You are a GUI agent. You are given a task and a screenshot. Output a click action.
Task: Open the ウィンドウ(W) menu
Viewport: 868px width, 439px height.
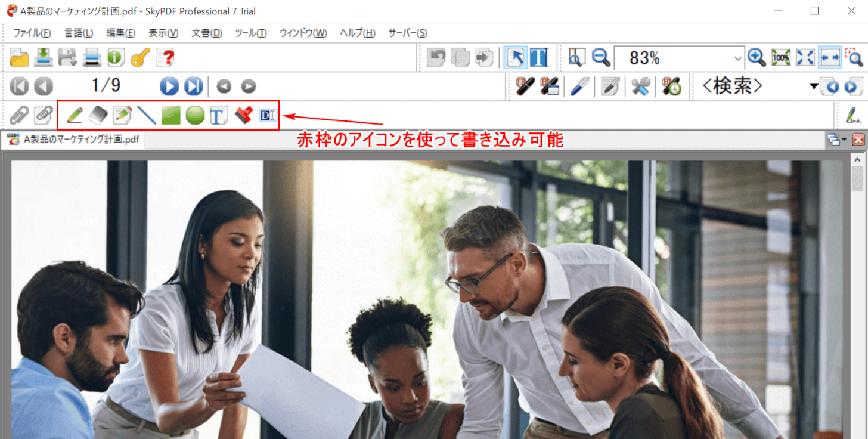tap(303, 33)
